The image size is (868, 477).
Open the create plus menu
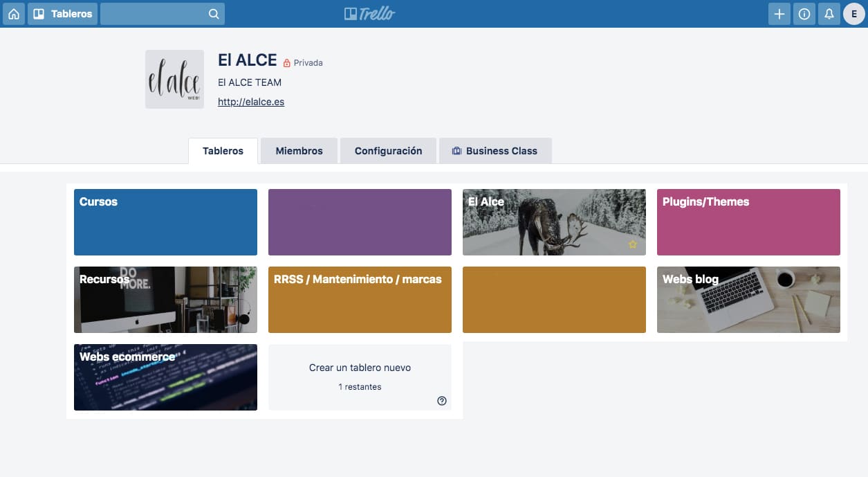(779, 14)
